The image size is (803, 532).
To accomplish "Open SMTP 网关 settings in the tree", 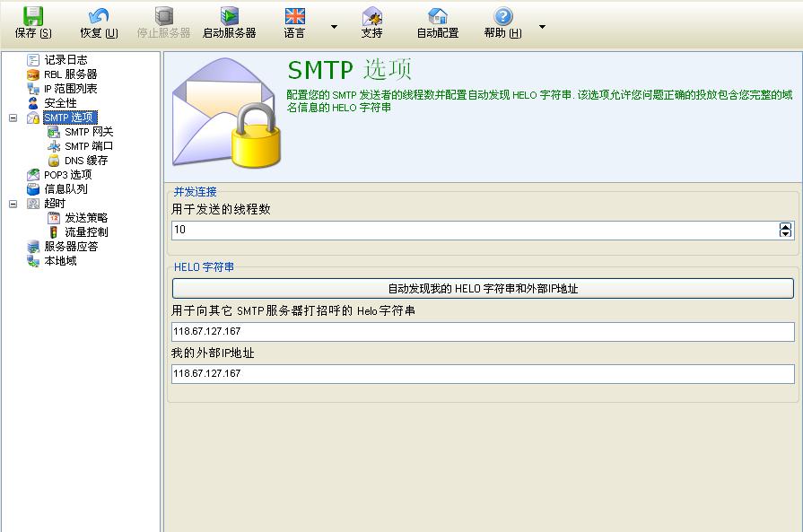I will pyautogui.click(x=88, y=132).
